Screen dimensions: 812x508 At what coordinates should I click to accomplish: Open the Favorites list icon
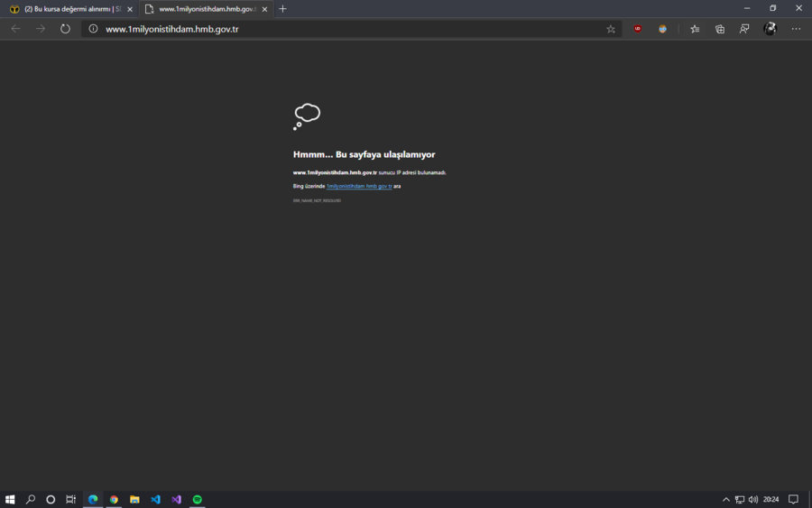click(695, 29)
